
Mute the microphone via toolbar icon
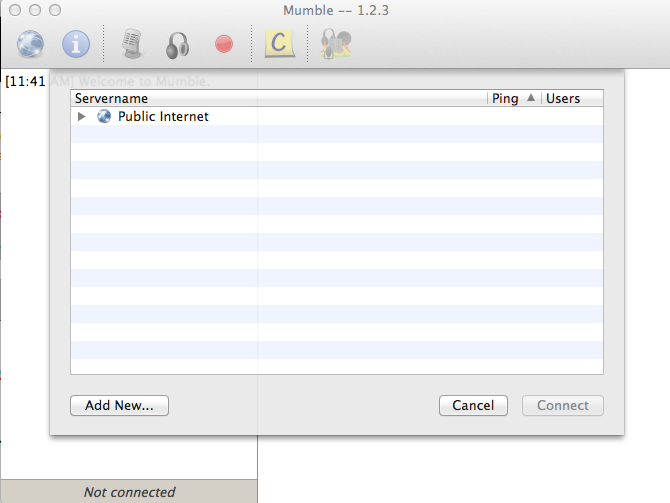point(132,44)
